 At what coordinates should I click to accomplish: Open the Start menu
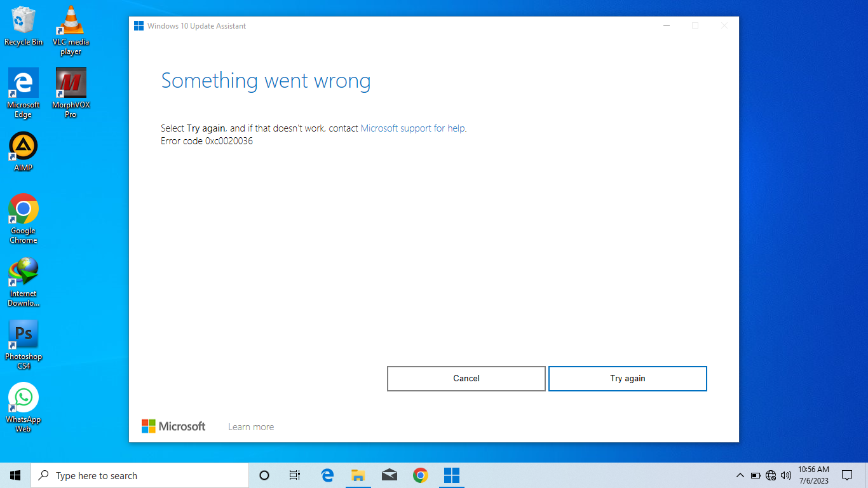click(x=15, y=475)
